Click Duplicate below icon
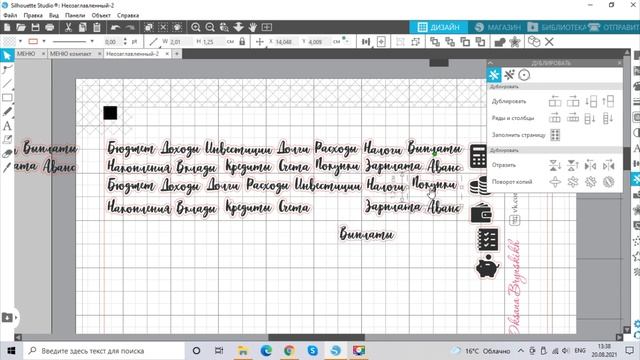This screenshot has height=360, width=640. (x=590, y=101)
